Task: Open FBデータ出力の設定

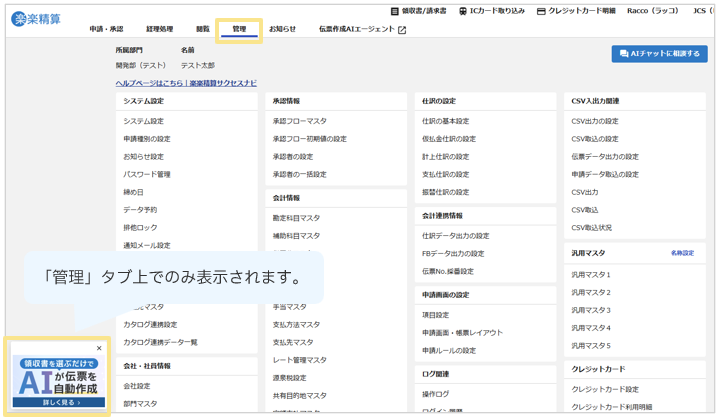Action: (453, 254)
